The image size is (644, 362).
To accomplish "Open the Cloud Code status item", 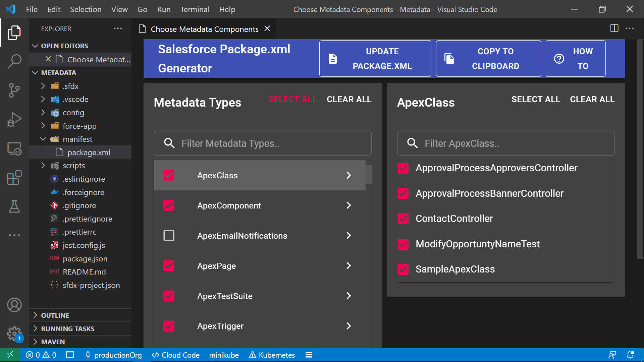I will point(176,355).
